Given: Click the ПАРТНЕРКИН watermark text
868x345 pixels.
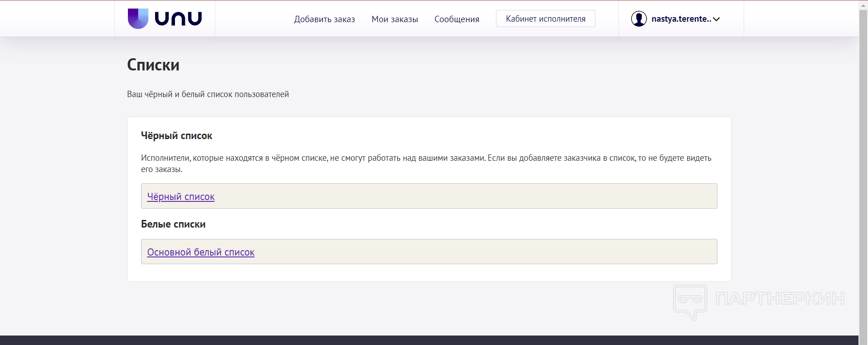Looking at the screenshot, I should pos(780,298).
